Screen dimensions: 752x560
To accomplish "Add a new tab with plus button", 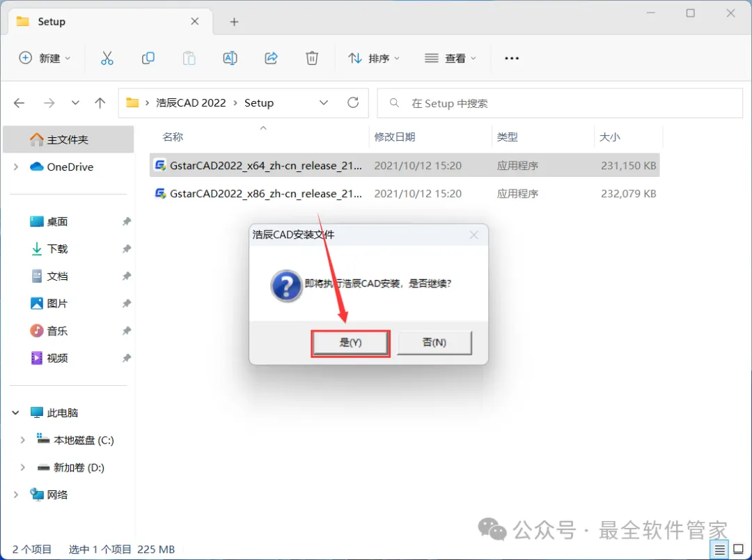I will 234,22.
